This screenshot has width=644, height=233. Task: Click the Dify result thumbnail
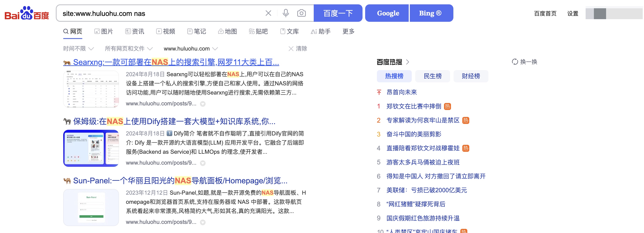point(91,148)
